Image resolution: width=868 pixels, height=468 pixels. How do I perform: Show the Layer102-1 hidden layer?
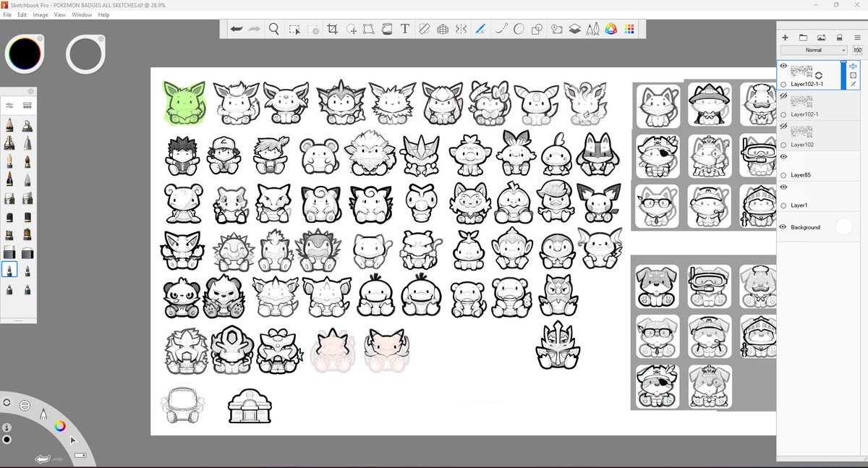tap(783, 95)
